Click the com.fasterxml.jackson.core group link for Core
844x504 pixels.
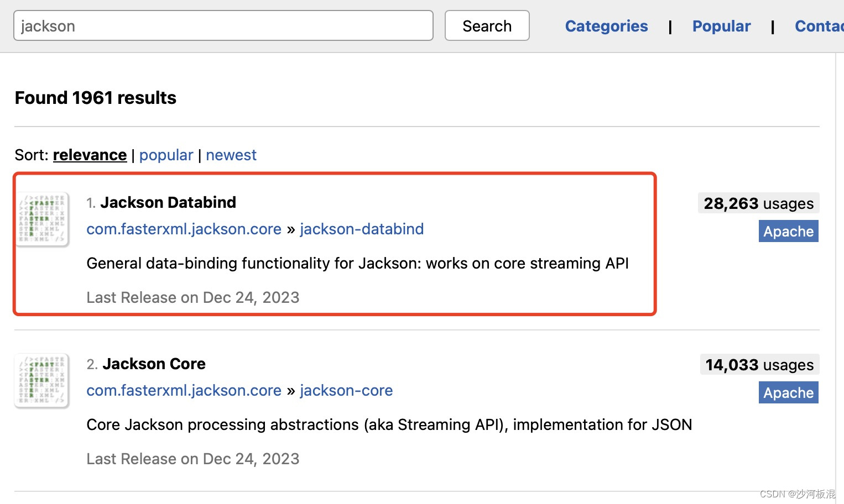click(x=184, y=390)
